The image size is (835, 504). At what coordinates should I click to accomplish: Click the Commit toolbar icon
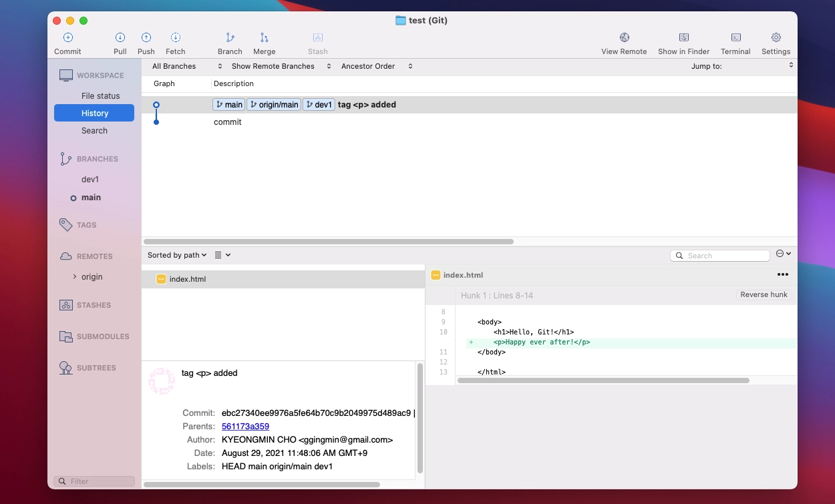pos(67,38)
